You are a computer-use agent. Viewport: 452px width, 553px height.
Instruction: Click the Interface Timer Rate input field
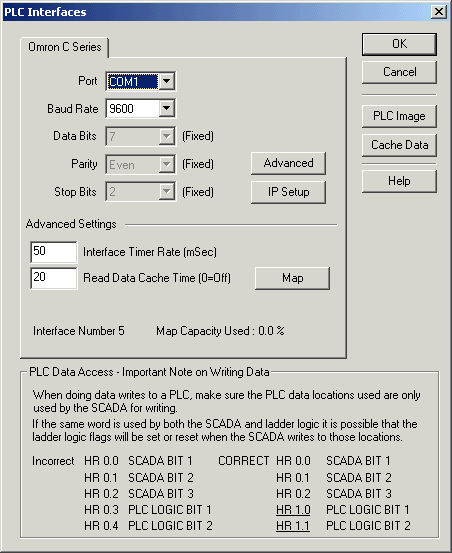(x=54, y=252)
